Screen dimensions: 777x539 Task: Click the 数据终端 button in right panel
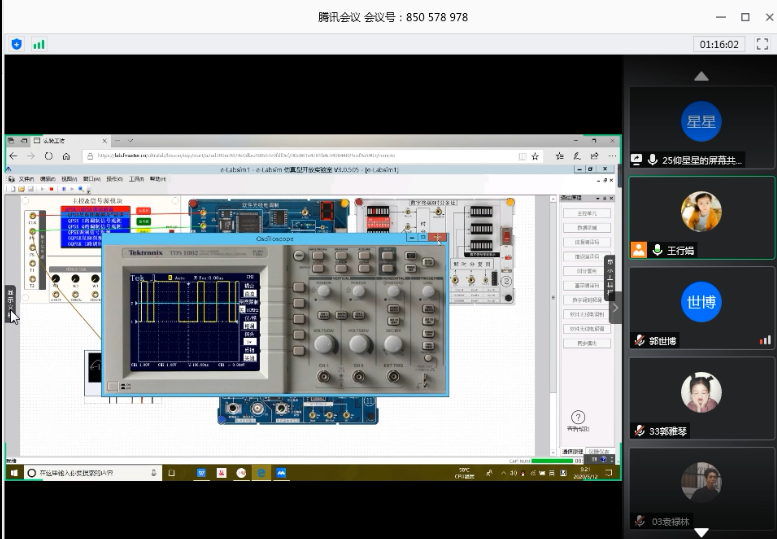click(585, 227)
